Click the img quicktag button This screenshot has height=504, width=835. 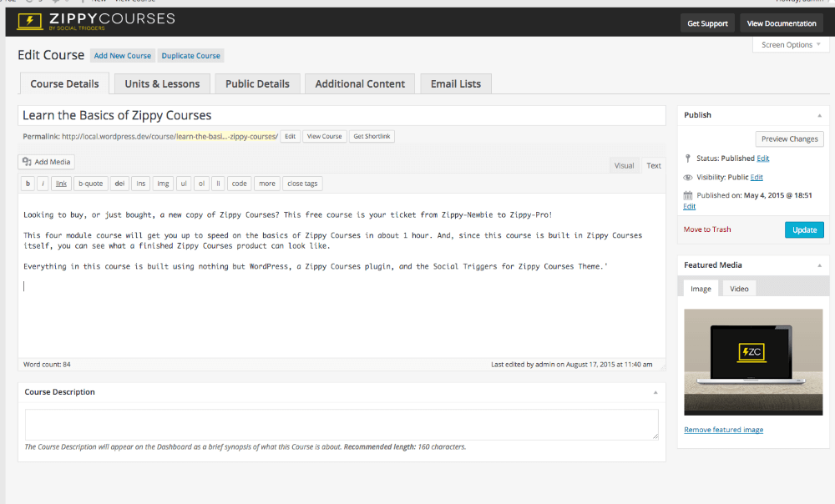pyautogui.click(x=163, y=184)
